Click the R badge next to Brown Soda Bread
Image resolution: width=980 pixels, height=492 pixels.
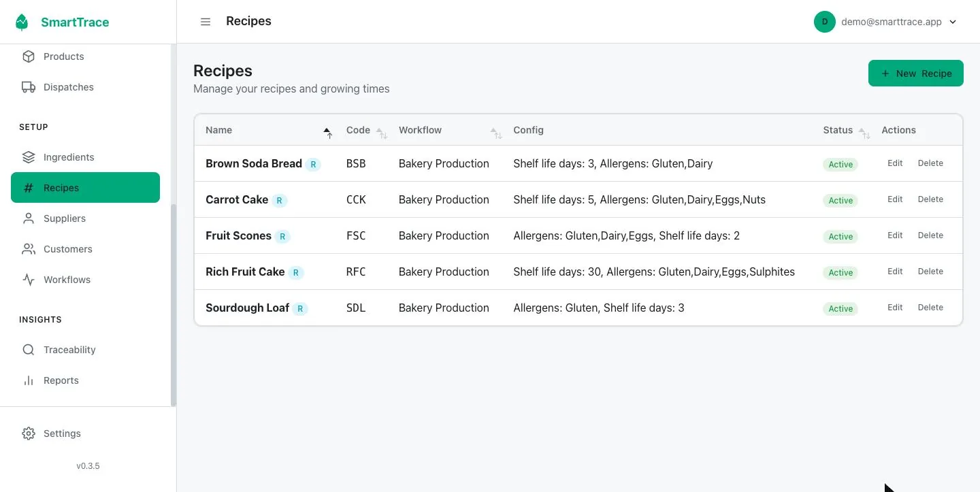313,164
